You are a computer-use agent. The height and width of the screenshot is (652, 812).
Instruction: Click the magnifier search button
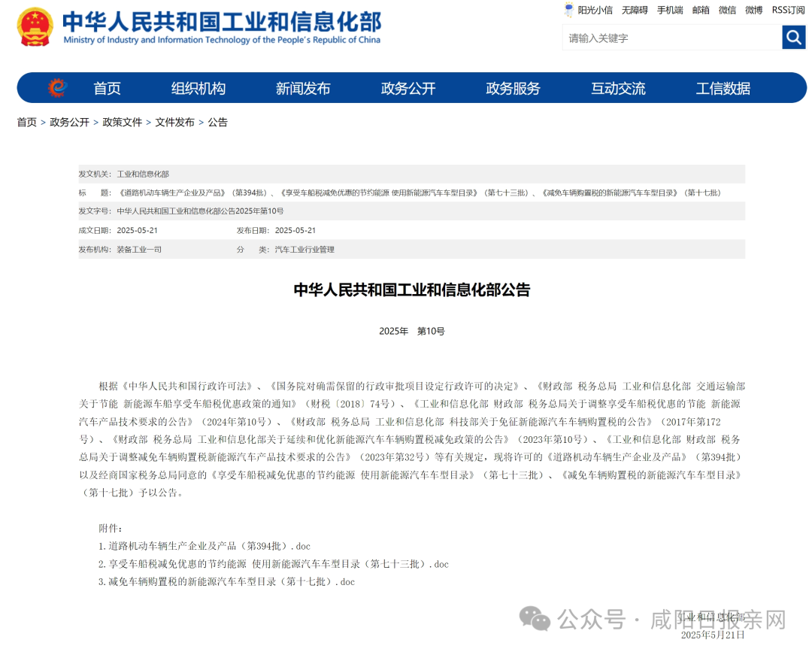point(793,38)
